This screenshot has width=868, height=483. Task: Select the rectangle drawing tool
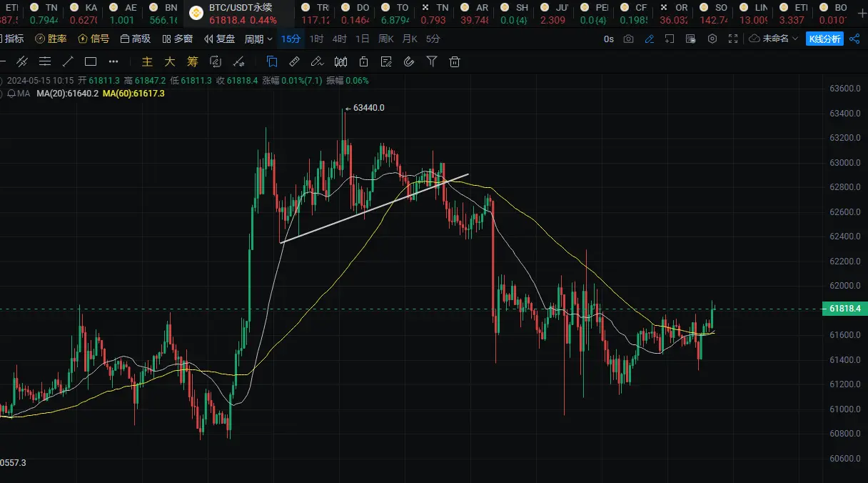pos(91,61)
